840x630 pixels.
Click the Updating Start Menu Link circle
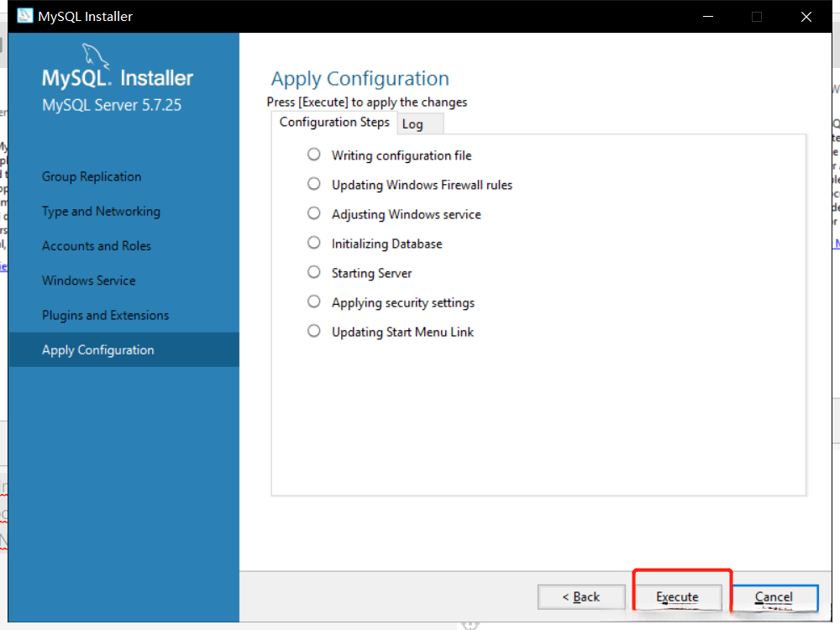[314, 331]
